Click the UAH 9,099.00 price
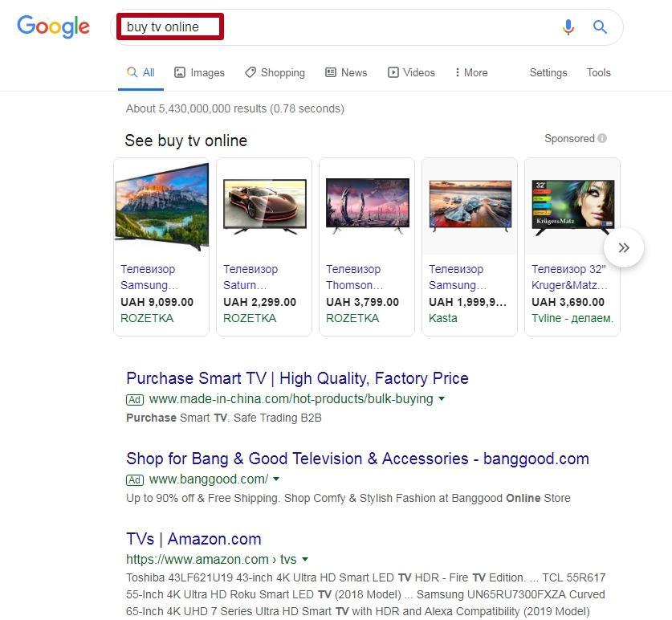The width and height of the screenshot is (672, 620). pos(157,302)
